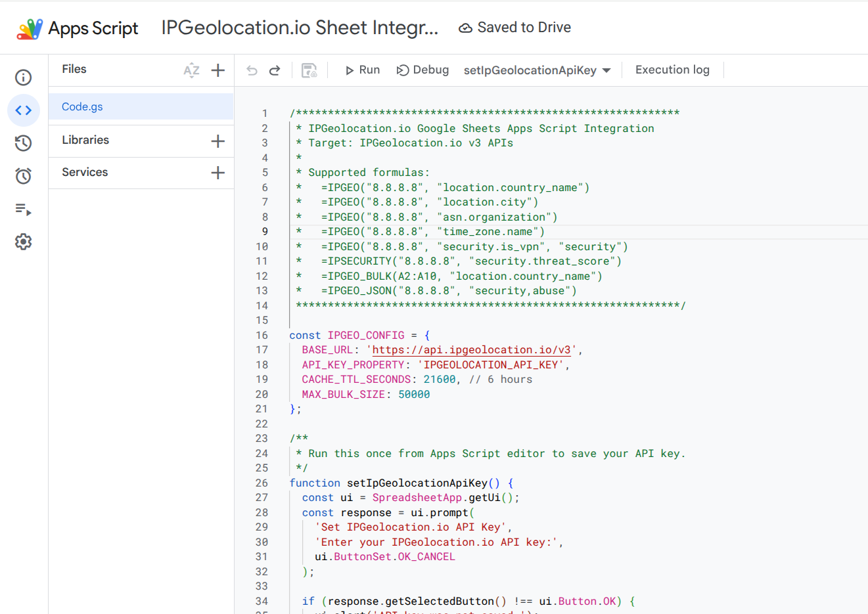This screenshot has width=868, height=614.
Task: Open Project Settings gear icon
Action: pyautogui.click(x=24, y=242)
